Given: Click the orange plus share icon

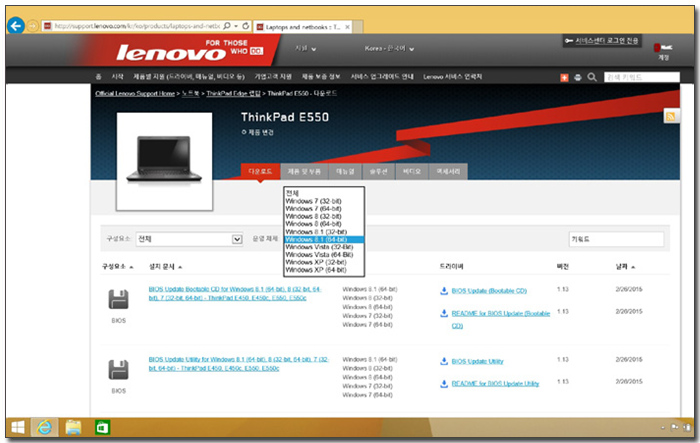Looking at the screenshot, I should (x=564, y=77).
